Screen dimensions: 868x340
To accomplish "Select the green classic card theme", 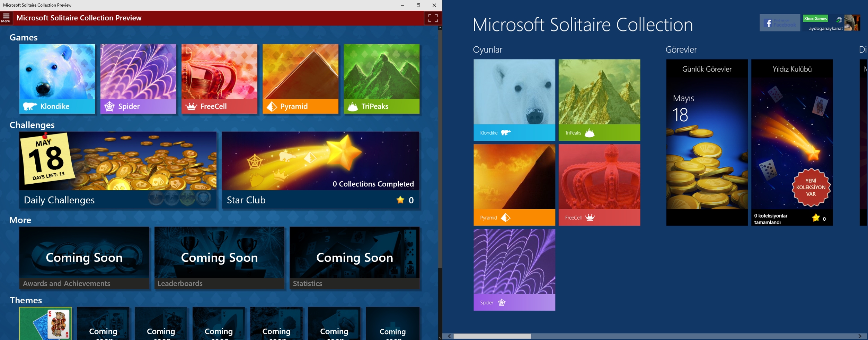I will (45, 323).
